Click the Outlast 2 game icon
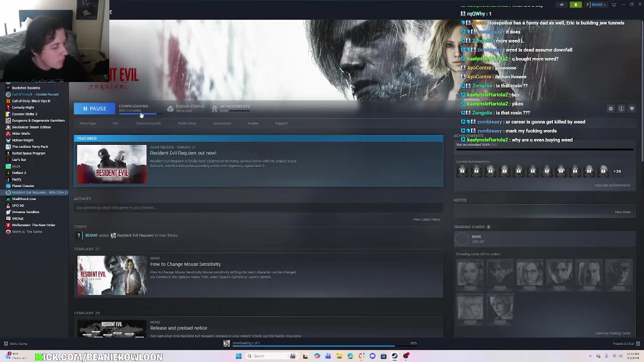The height and width of the screenshot is (362, 644). [x=8, y=173]
